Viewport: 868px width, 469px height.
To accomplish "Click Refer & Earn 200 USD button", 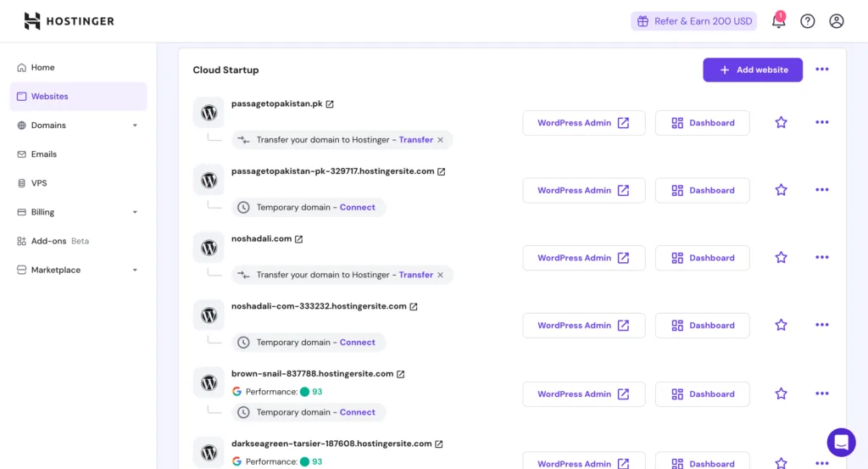I will pos(693,21).
